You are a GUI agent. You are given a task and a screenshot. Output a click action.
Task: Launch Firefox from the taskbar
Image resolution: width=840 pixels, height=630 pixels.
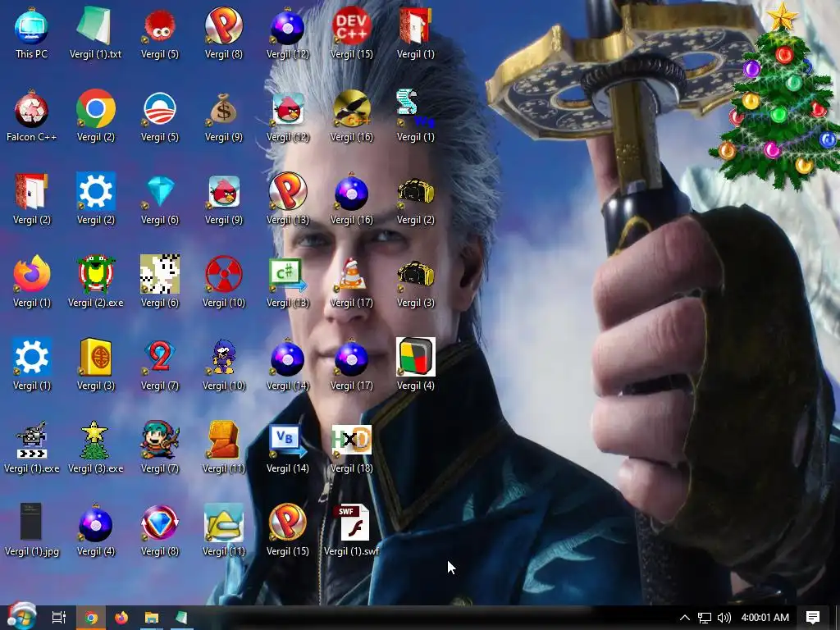tap(121, 618)
